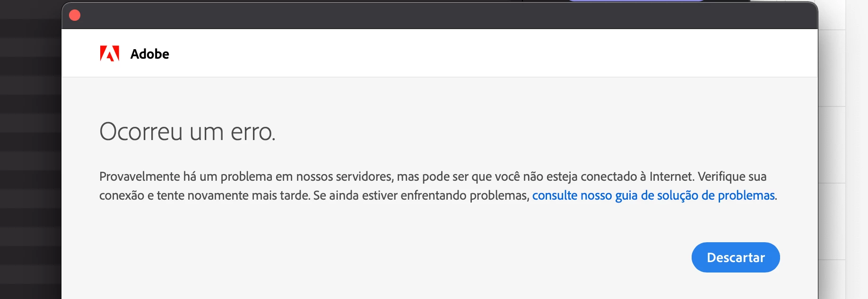868x299 pixels.
Task: Click the 'Ocorreu um erro.' heading
Action: point(187,132)
